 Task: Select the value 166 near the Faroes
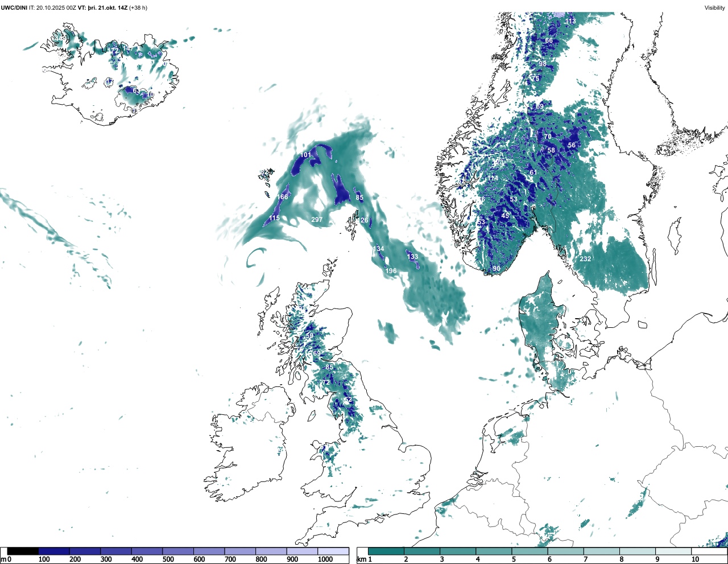[283, 197]
